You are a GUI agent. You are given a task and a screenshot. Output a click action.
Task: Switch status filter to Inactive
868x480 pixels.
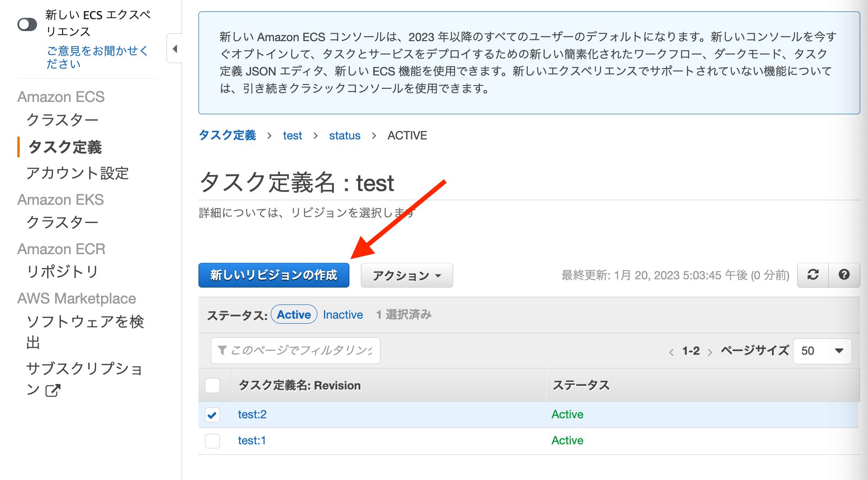tap(343, 314)
